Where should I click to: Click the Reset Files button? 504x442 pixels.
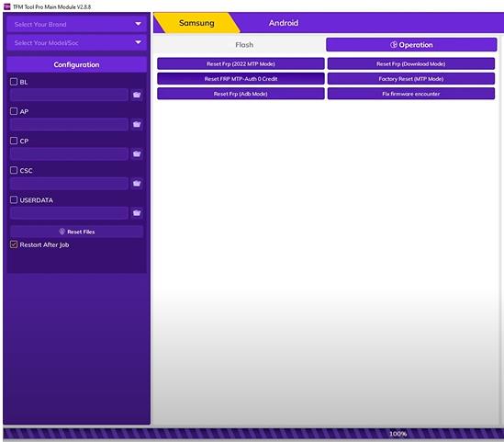(76, 232)
